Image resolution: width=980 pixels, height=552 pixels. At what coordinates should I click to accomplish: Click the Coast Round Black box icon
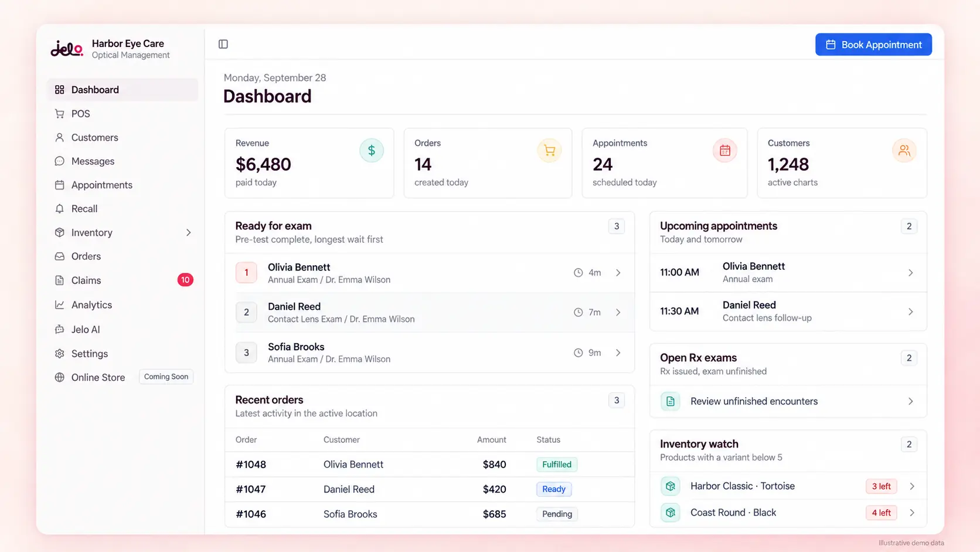click(671, 513)
